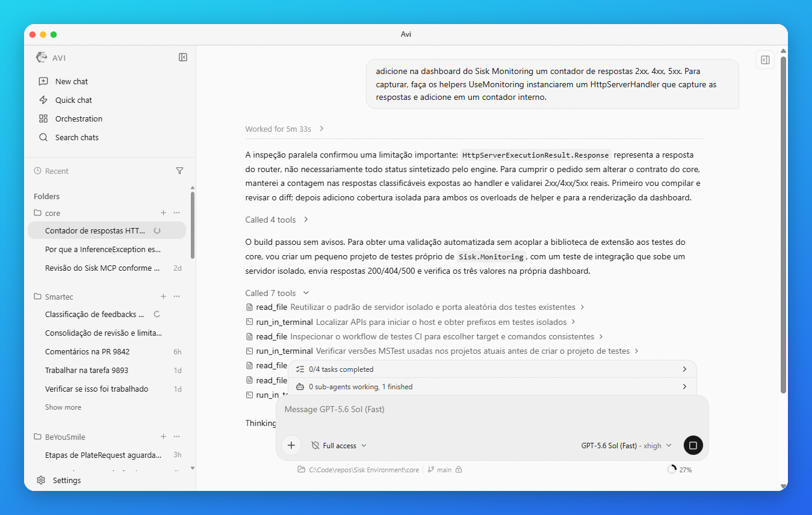Click the user message starting 'adicione na dashboard'
The height and width of the screenshot is (515, 812).
[x=553, y=84]
